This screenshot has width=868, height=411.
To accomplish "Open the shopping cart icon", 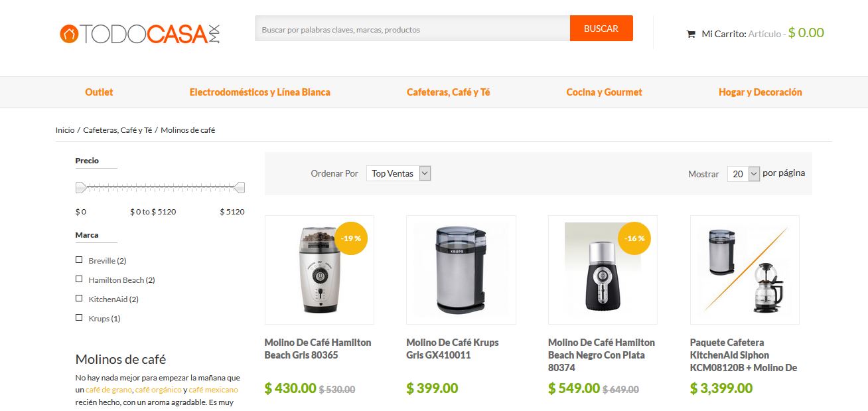I will pos(691,34).
